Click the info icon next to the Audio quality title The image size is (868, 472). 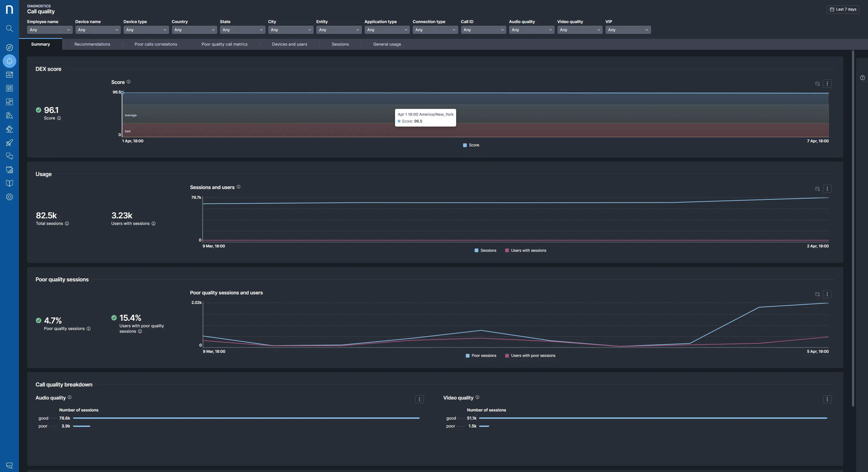70,398
